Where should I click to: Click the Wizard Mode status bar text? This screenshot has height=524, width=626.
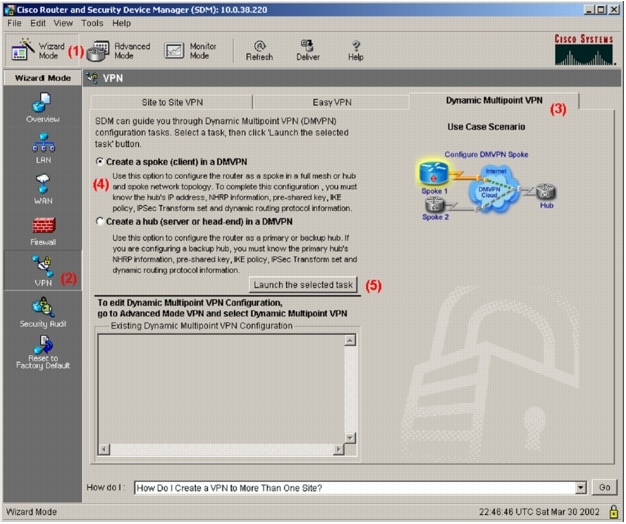[32, 512]
